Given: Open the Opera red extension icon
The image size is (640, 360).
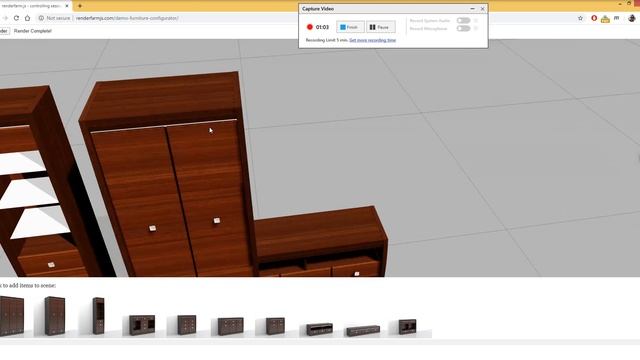Looking at the screenshot, I should pos(594,18).
